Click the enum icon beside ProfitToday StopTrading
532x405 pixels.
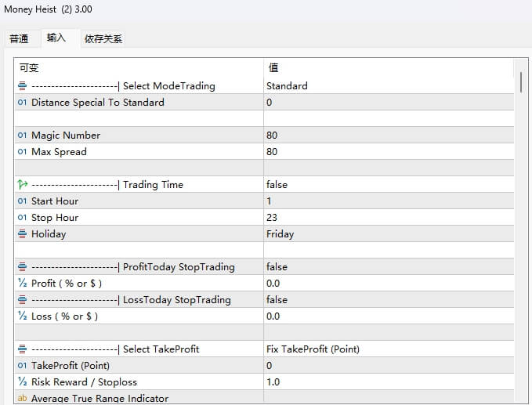point(23,267)
